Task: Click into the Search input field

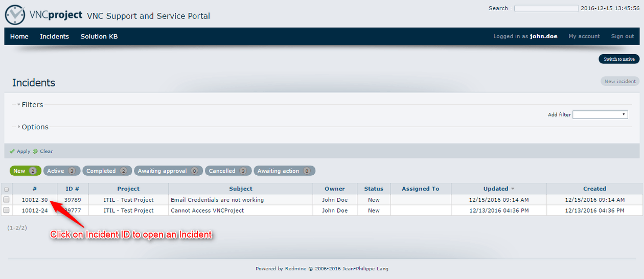Action: (x=546, y=8)
